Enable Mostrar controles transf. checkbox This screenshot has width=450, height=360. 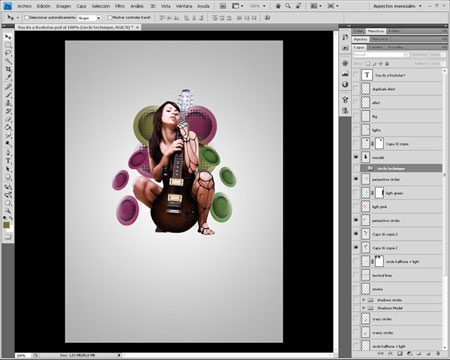coord(110,18)
